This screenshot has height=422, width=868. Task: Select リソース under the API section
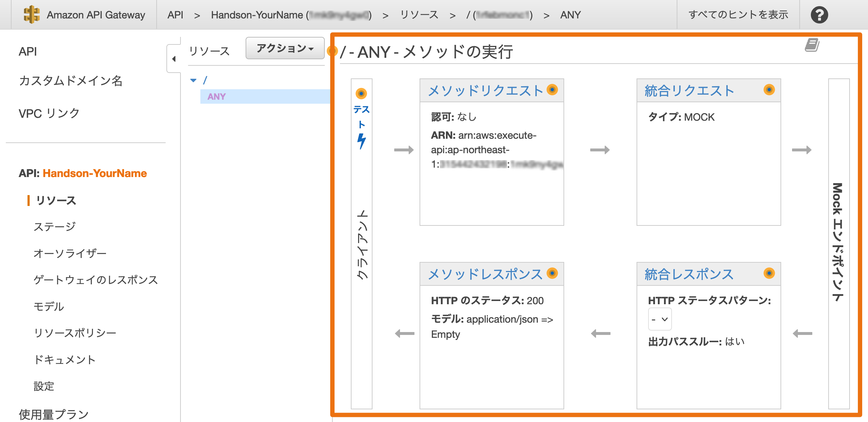pyautogui.click(x=56, y=201)
